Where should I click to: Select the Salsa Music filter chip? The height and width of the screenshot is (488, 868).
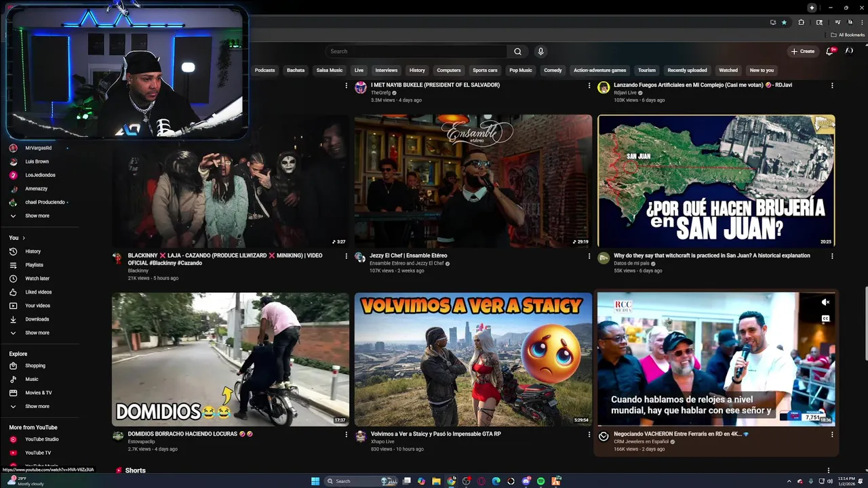(330, 70)
